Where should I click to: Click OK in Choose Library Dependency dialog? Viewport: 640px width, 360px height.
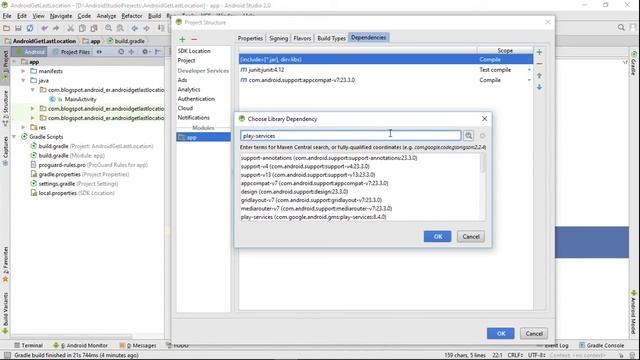[437, 236]
